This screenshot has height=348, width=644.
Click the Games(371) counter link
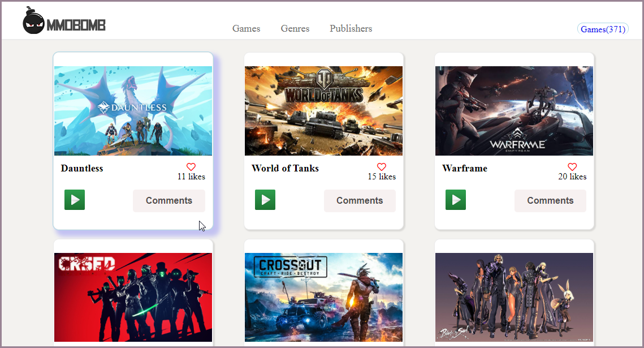coord(603,29)
